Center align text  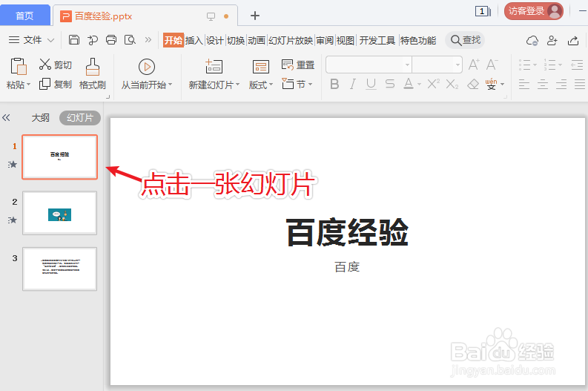coord(543,84)
